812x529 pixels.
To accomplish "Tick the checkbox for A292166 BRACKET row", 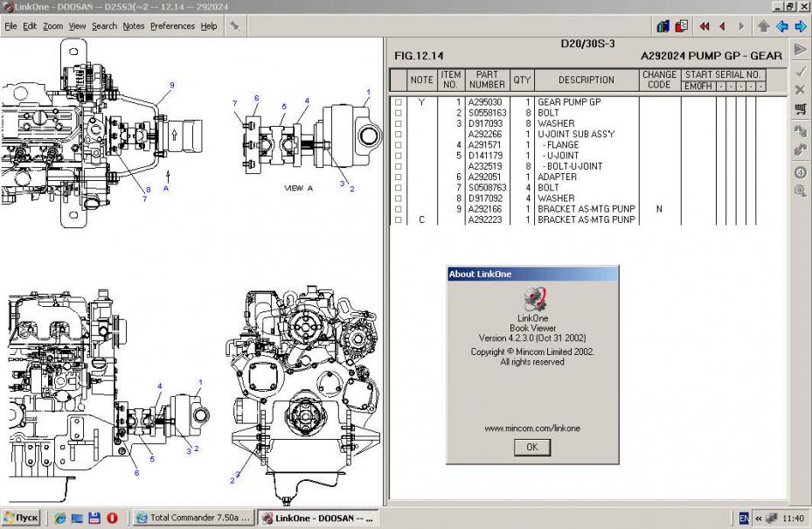I will pos(399,209).
